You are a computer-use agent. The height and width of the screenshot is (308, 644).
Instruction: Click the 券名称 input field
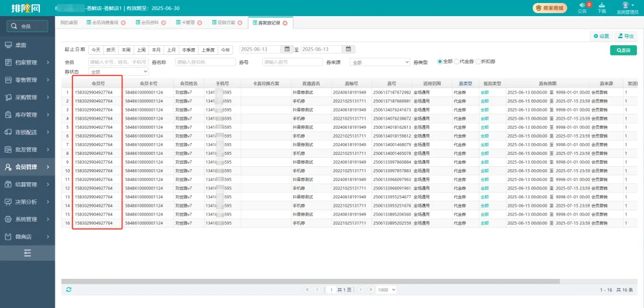tap(205, 62)
